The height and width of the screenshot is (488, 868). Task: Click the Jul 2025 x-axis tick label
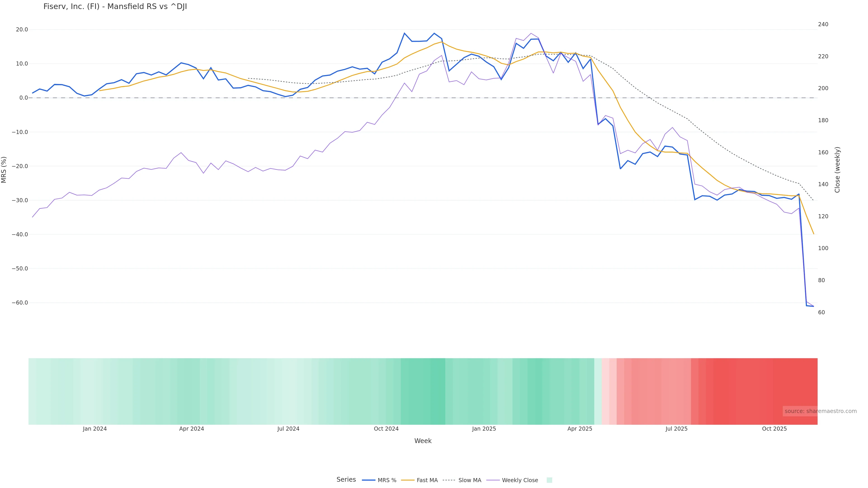tap(676, 429)
